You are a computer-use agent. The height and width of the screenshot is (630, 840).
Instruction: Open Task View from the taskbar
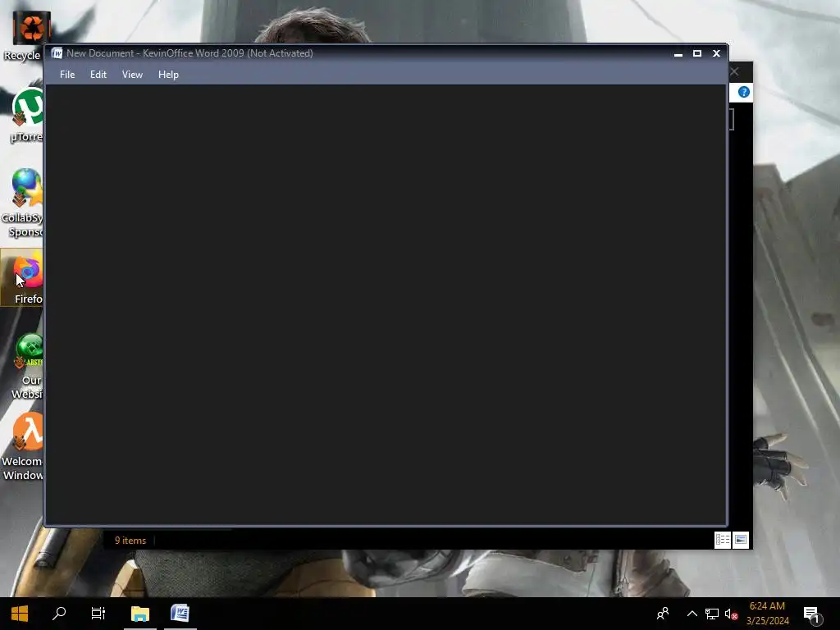click(98, 614)
